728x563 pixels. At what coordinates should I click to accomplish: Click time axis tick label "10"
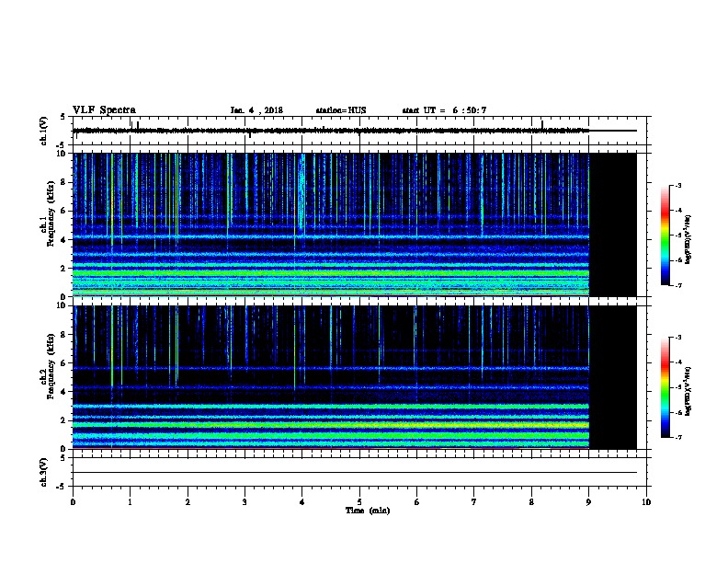[x=646, y=501]
